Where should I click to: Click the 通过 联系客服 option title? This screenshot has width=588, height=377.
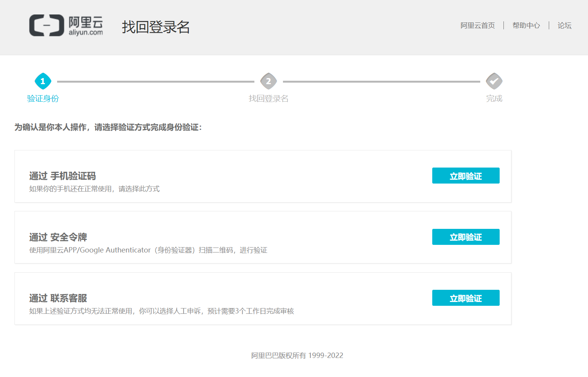click(58, 298)
